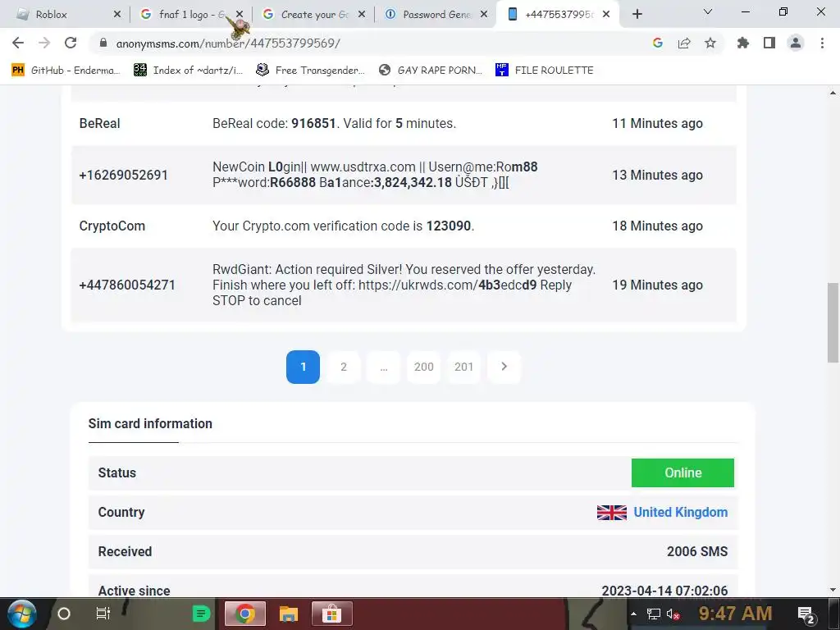
Task: Go to pagination page 200
Action: pos(424,367)
